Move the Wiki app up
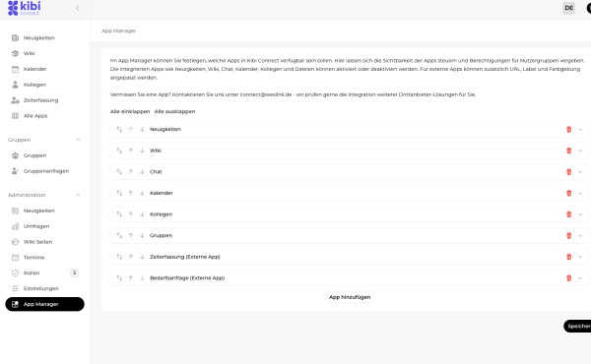This screenshot has width=591, height=364. pyautogui.click(x=131, y=151)
